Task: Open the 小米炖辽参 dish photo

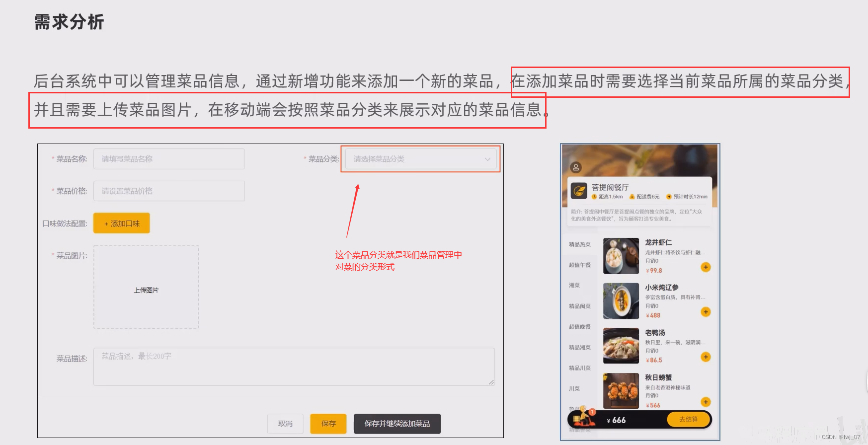Action: [621, 301]
